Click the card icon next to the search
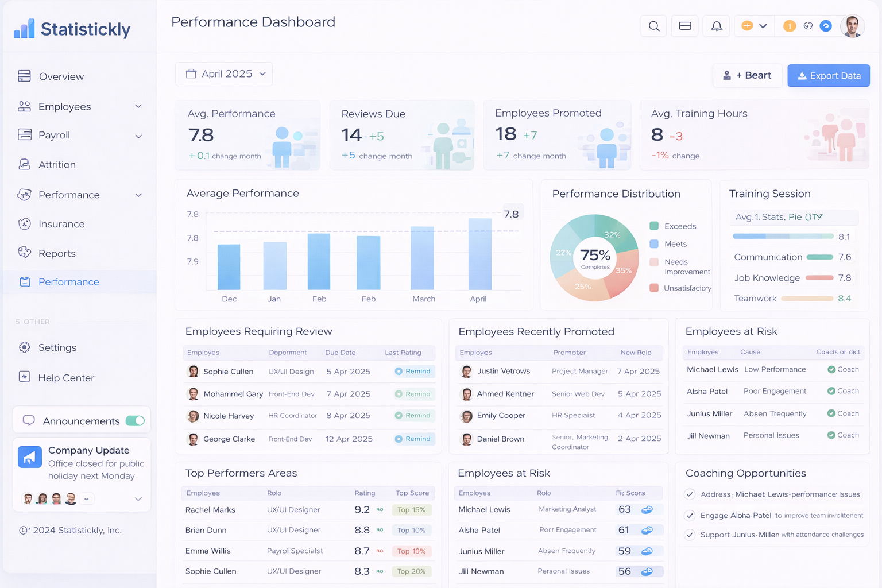The height and width of the screenshot is (588, 882). click(684, 26)
